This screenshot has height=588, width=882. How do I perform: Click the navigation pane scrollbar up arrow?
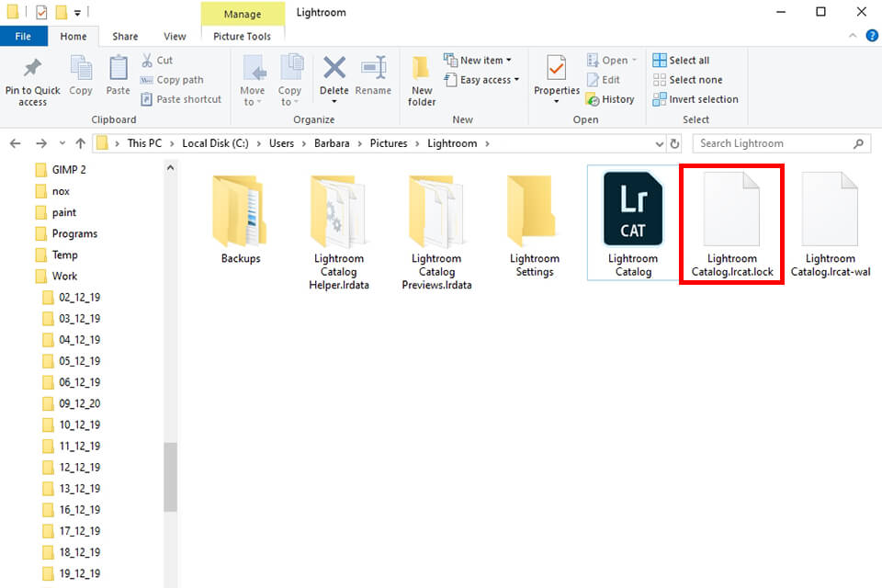pyautogui.click(x=170, y=168)
